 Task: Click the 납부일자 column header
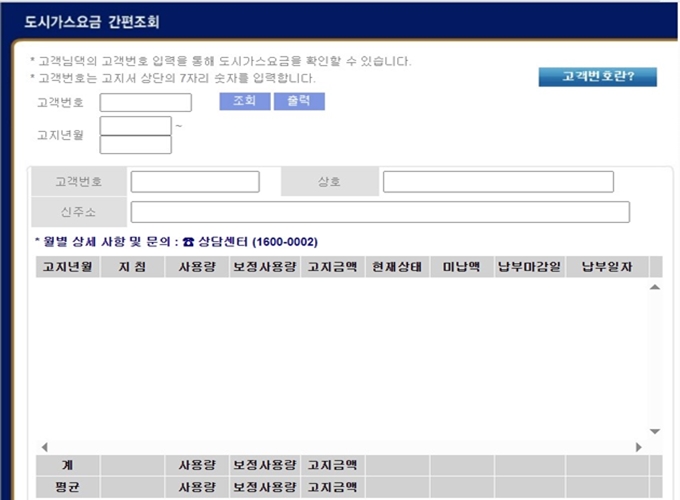pyautogui.click(x=607, y=267)
